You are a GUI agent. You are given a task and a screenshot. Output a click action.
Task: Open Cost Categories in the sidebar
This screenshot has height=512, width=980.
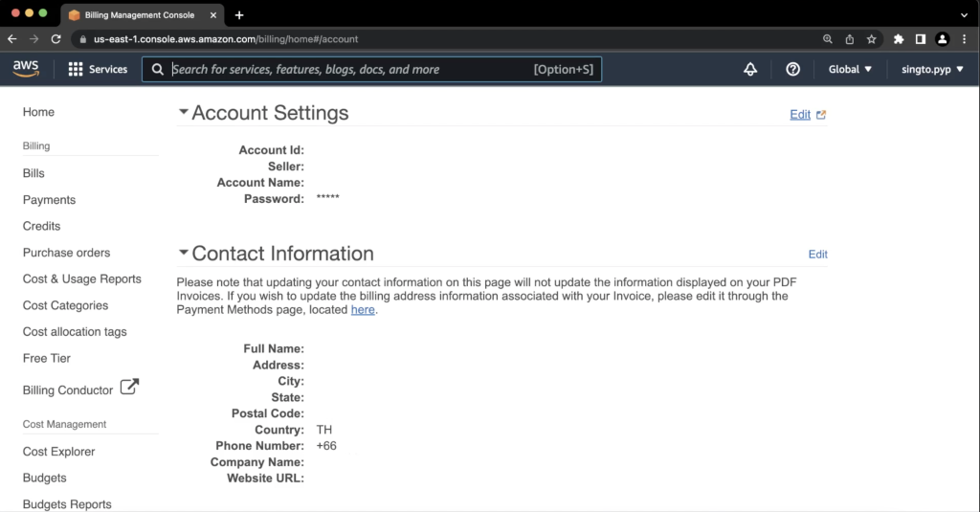(x=66, y=305)
